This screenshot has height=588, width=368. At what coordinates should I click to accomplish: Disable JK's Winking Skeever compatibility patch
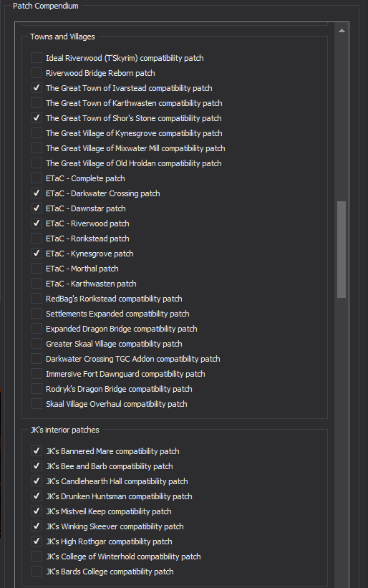click(37, 526)
